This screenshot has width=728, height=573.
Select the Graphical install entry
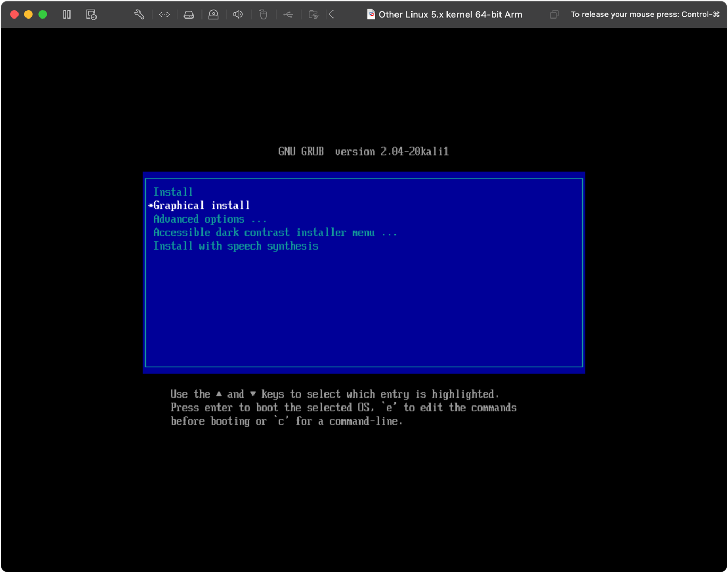201,205
